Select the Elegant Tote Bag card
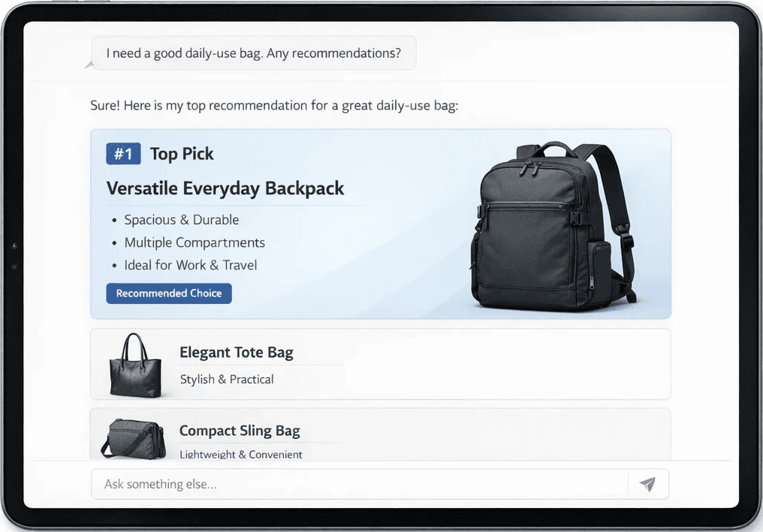 tap(381, 364)
